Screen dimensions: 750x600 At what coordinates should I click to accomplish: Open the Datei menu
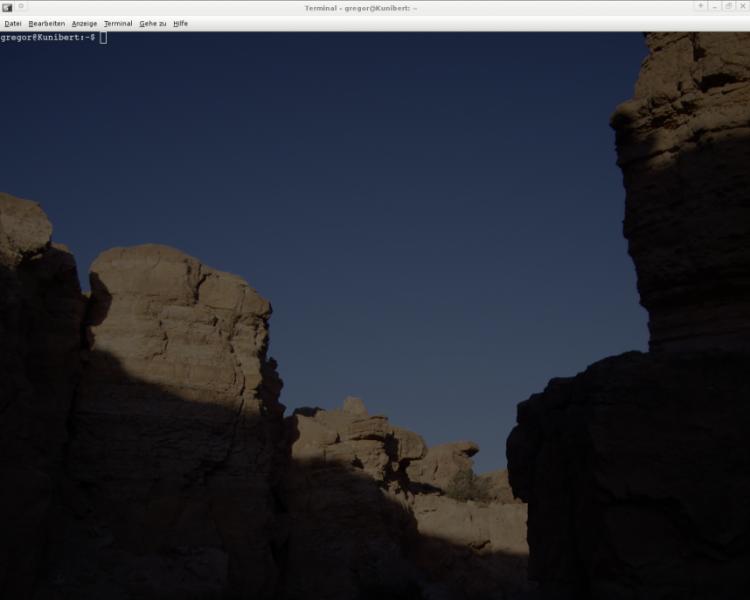point(13,23)
